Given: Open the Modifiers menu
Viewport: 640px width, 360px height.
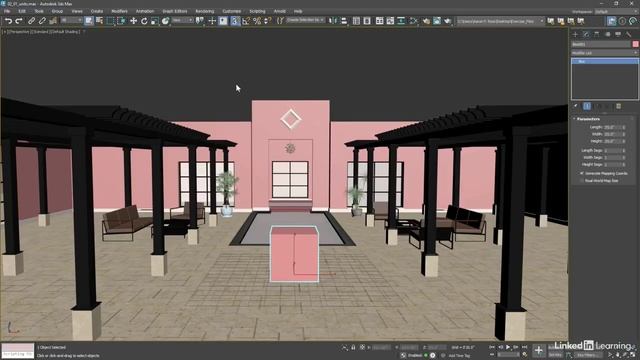Looking at the screenshot, I should 120,11.
